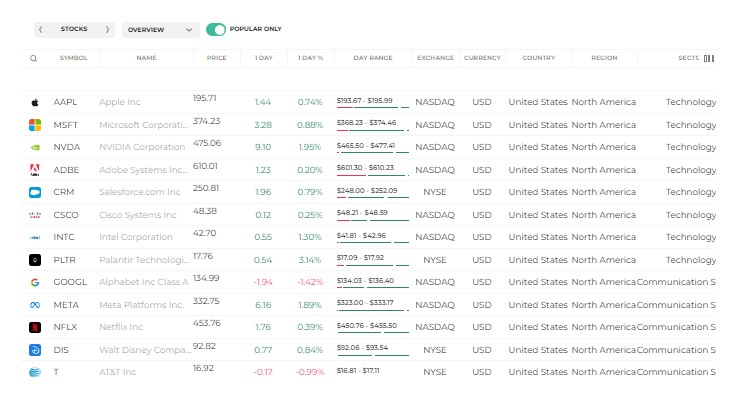Click the -0.99% change for AT&T

(x=310, y=372)
